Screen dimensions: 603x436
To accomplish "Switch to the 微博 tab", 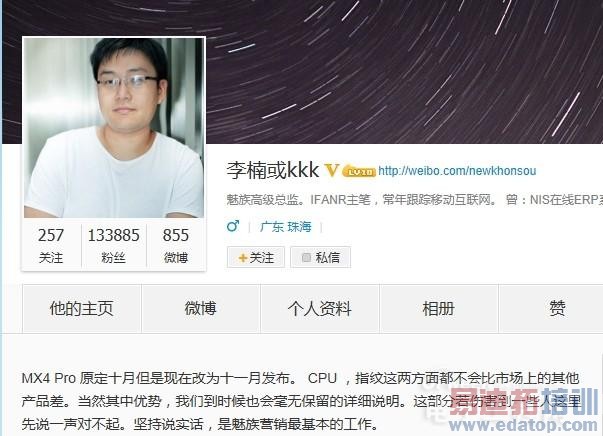I will click(201, 308).
